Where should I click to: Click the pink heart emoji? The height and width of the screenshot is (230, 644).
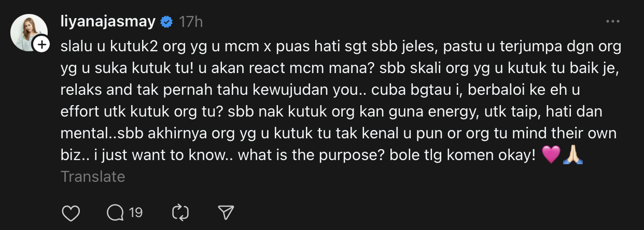pyautogui.click(x=550, y=155)
